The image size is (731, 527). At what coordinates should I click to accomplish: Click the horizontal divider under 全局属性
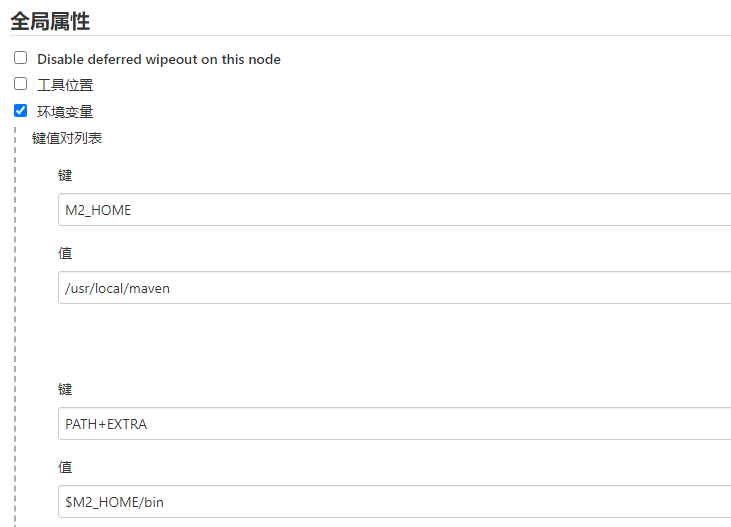click(371, 35)
